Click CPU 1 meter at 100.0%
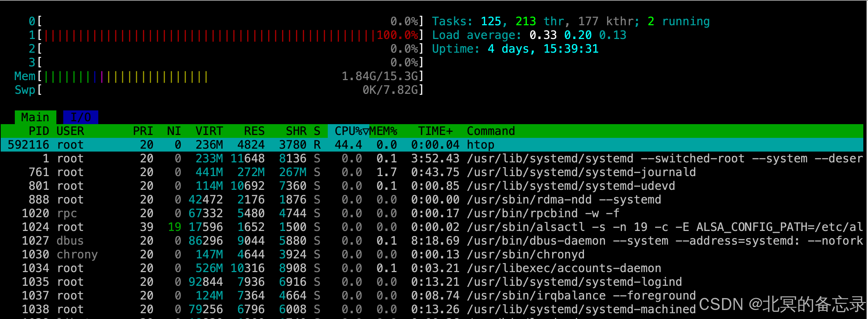This screenshot has width=868, height=319. pyautogui.click(x=226, y=35)
